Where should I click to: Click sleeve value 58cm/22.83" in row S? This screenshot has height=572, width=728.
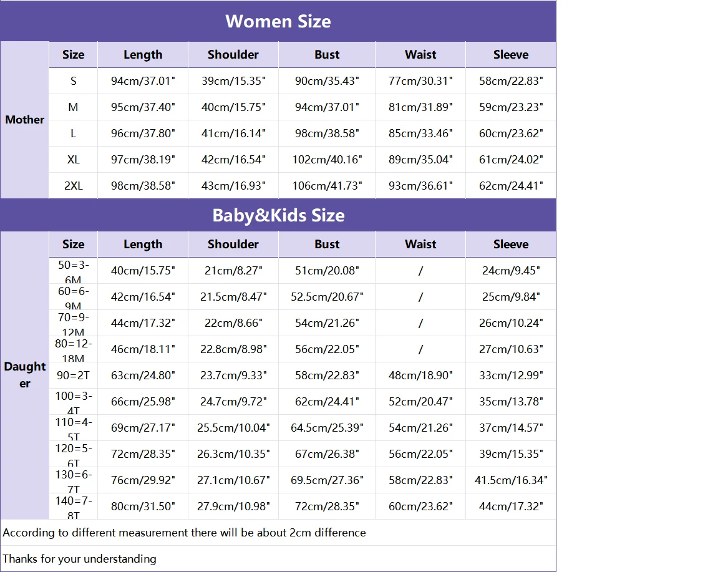511,81
